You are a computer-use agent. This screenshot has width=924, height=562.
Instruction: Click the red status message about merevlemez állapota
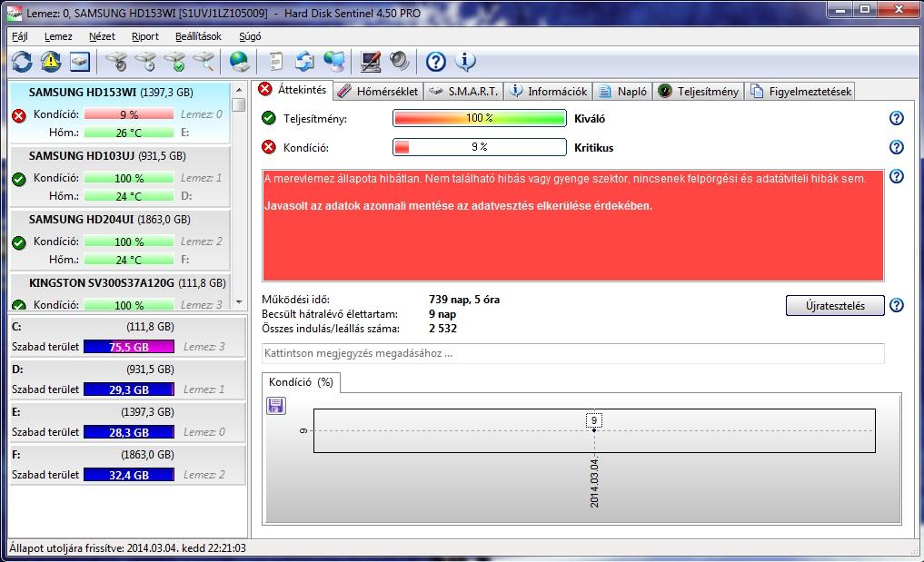tap(572, 225)
